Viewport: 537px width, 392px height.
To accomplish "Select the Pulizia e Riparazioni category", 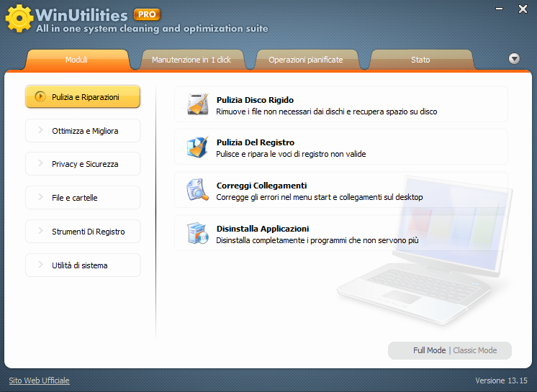I will click(83, 97).
